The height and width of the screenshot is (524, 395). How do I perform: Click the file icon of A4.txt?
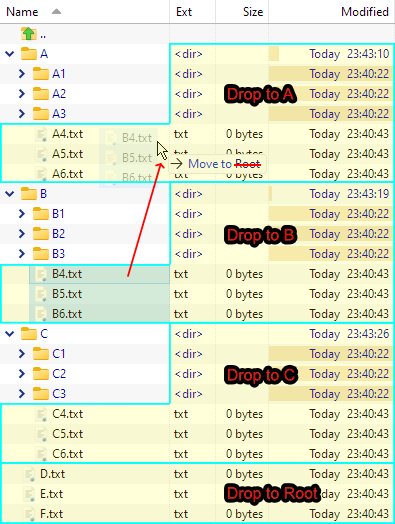pos(41,134)
